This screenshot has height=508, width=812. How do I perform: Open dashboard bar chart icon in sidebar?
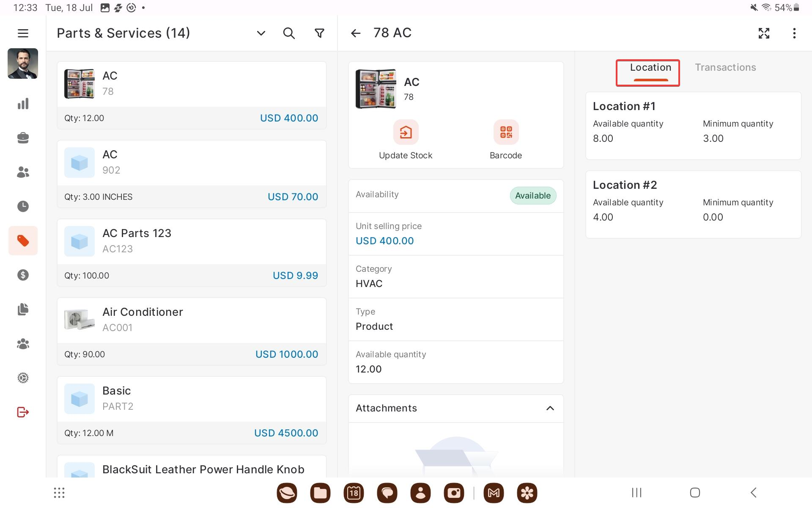coord(23,104)
